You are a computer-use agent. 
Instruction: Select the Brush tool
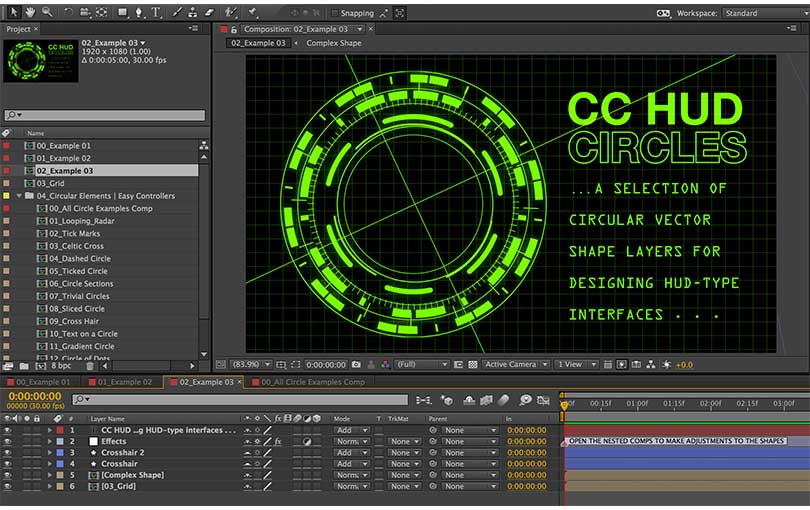pyautogui.click(x=177, y=12)
